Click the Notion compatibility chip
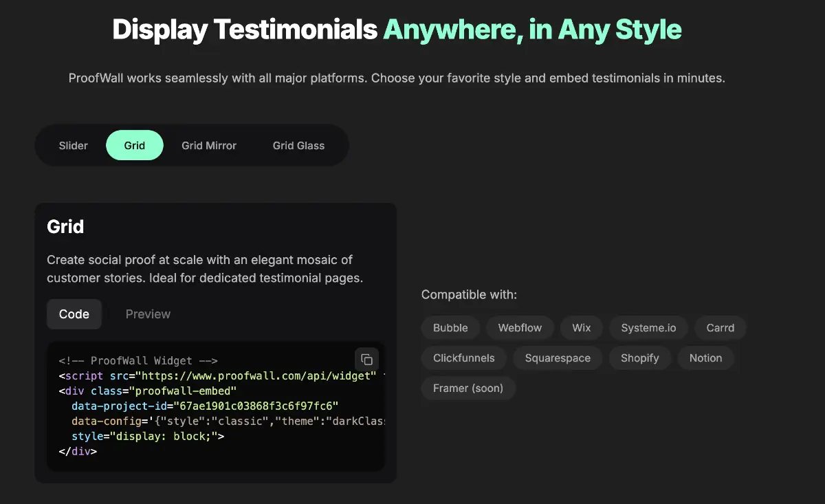 (705, 358)
